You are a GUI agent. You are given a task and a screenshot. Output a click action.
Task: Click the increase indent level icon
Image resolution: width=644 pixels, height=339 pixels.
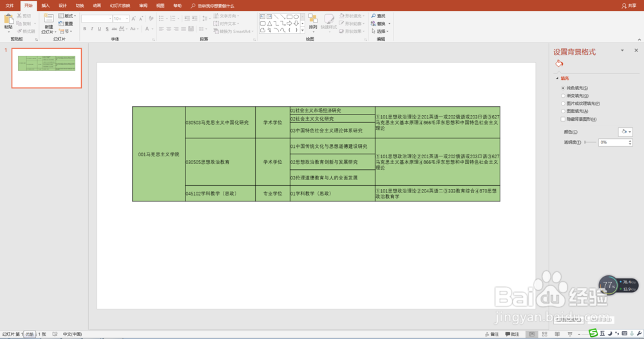[x=194, y=19]
